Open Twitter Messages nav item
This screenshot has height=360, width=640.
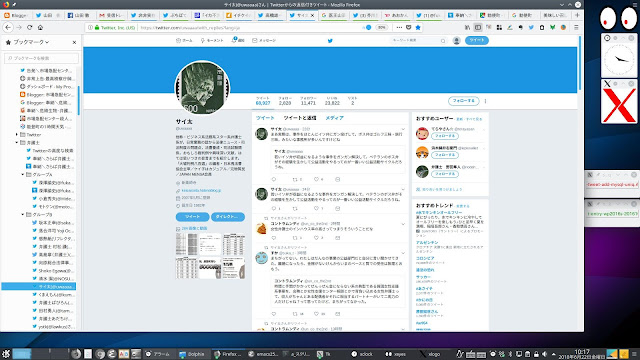pyautogui.click(x=264, y=40)
